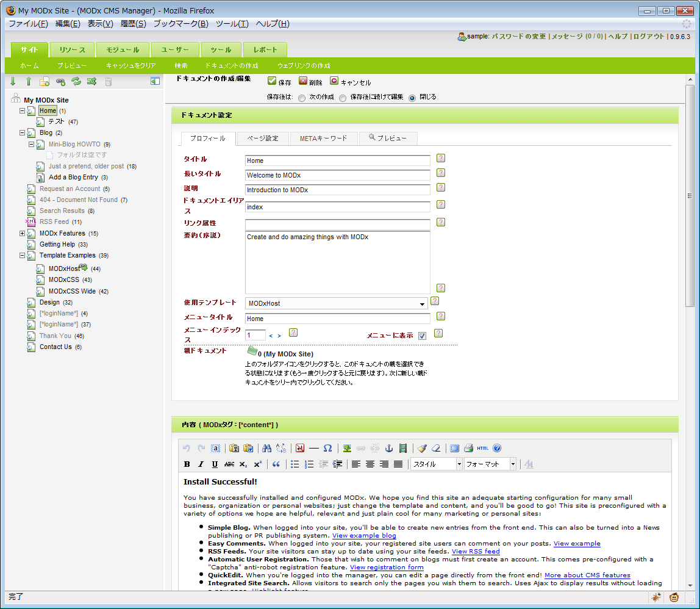Open the モジュール top tab
700x609 pixels.
coord(123,50)
